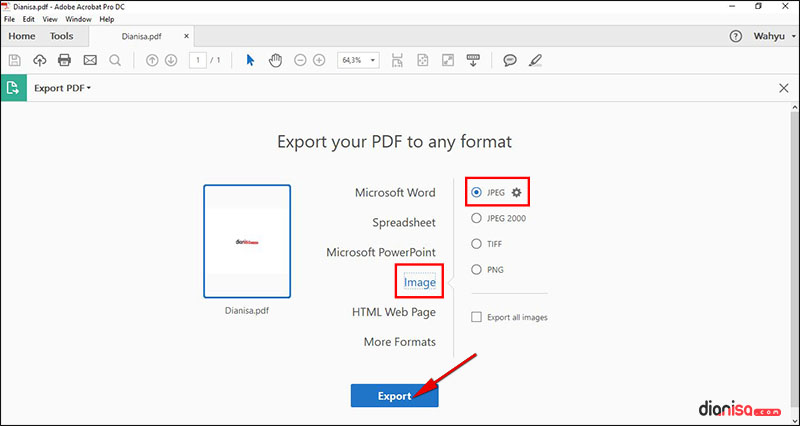
Task: Open the Edit menu
Action: pos(29,19)
